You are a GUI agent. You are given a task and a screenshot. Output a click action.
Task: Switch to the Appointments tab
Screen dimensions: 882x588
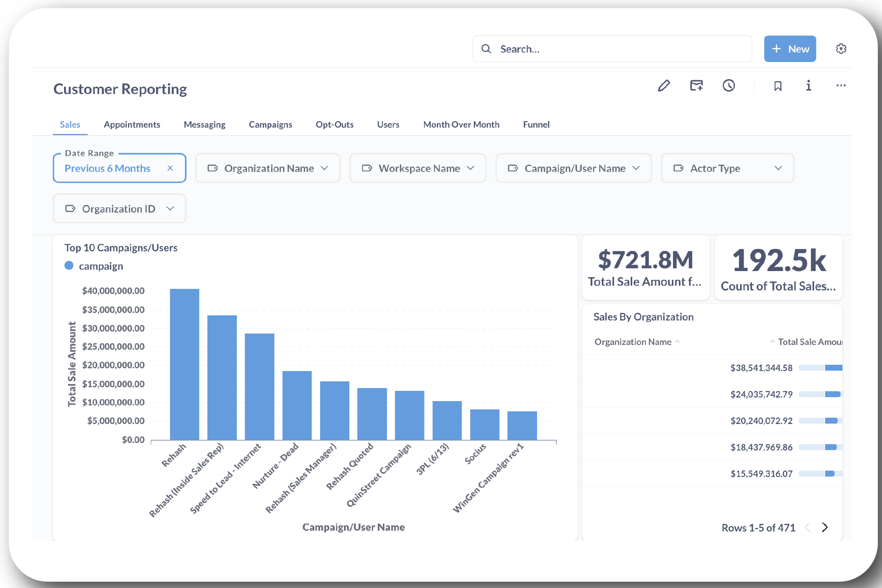132,124
